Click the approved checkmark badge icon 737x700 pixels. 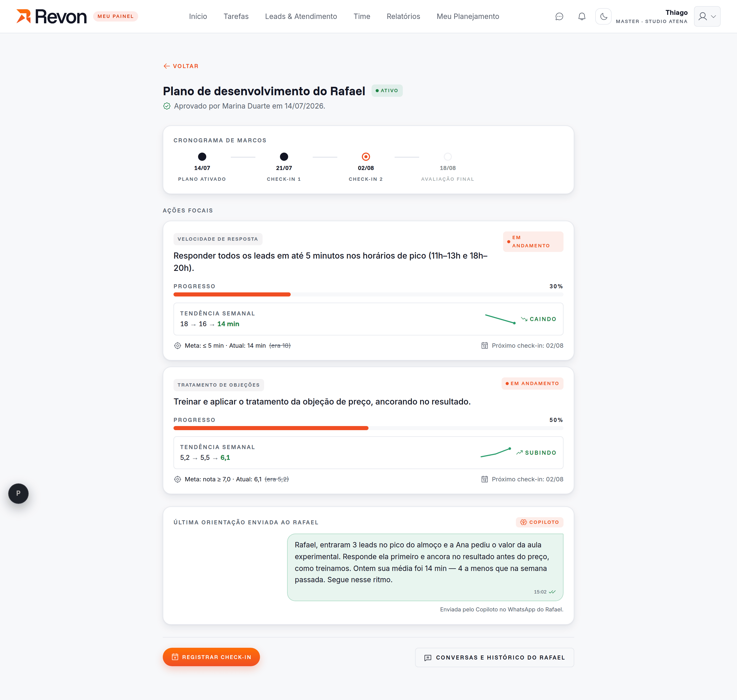[x=167, y=106]
